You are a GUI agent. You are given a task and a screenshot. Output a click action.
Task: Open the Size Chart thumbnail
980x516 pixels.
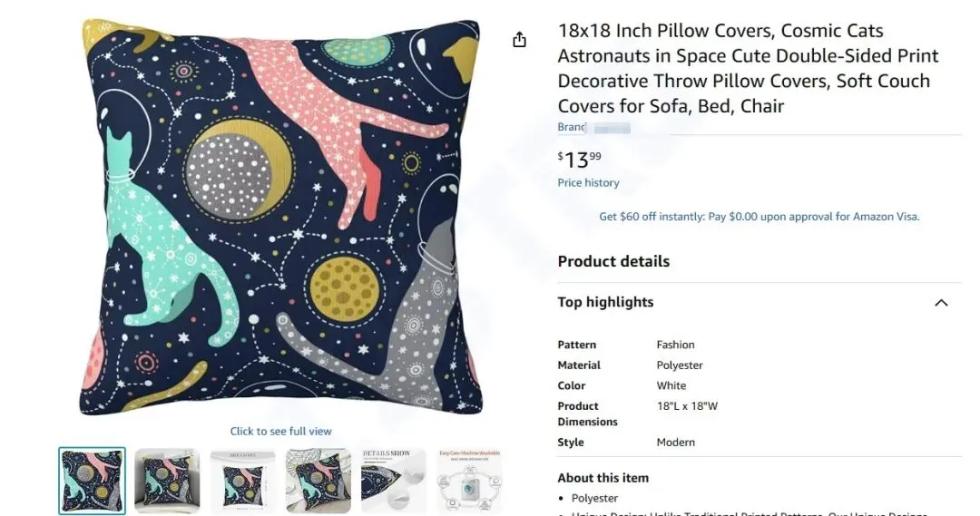[243, 481]
